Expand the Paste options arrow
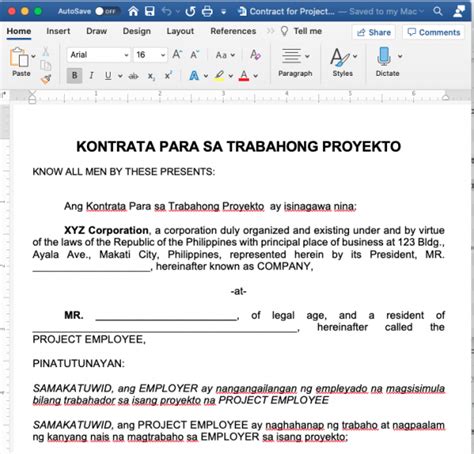The image size is (474, 454). pos(33,56)
